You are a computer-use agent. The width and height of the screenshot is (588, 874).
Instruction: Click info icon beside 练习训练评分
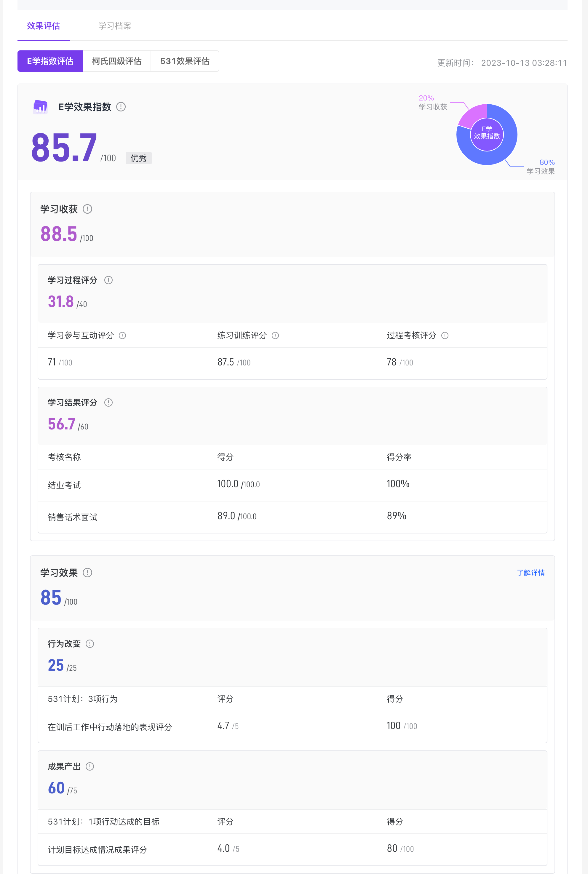click(275, 335)
